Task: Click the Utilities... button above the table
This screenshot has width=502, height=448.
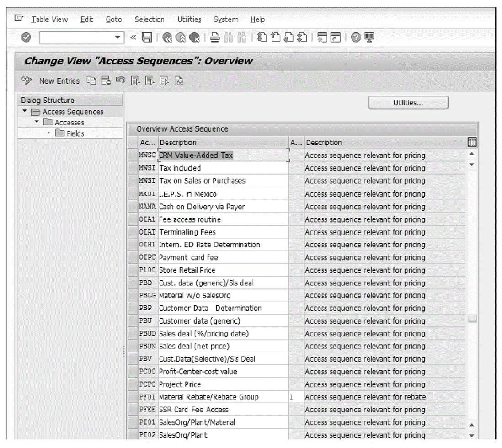Action: click(x=408, y=102)
